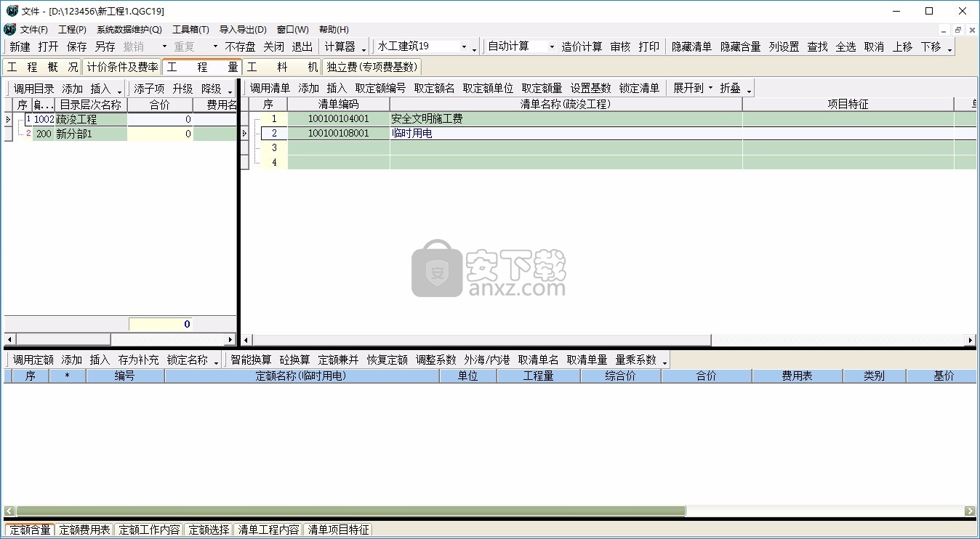Open the 展开到 dropdown arrow
980x539 pixels.
click(710, 88)
